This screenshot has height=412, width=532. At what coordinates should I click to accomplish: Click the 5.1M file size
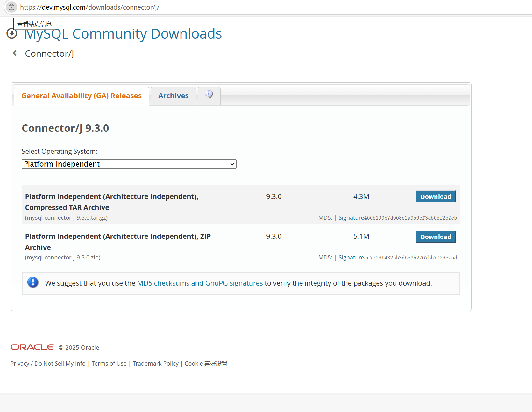361,236
